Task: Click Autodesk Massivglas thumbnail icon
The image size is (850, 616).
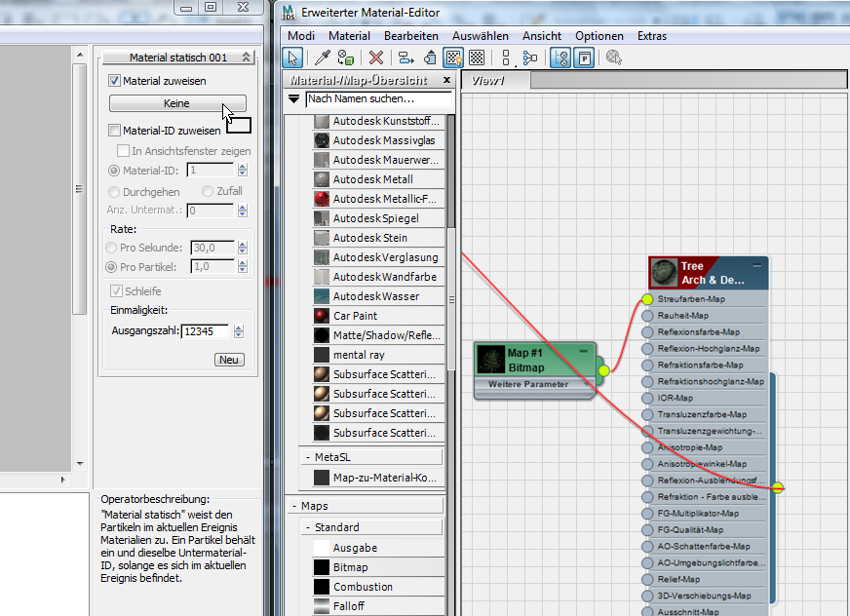Action: 322,140
